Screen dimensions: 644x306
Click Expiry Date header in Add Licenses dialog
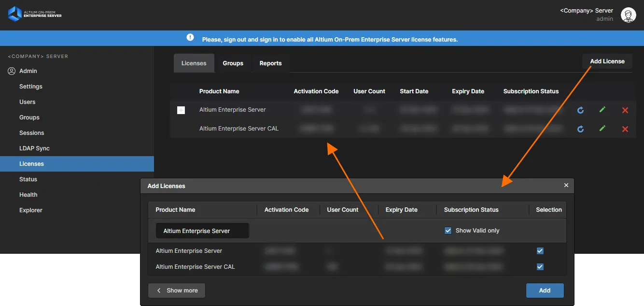[402, 210]
